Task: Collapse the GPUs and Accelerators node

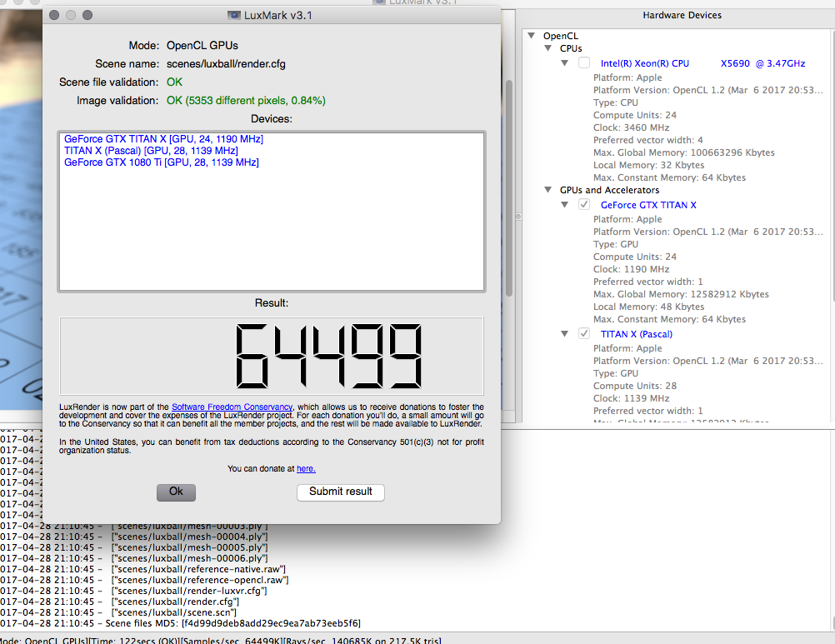Action: [548, 189]
